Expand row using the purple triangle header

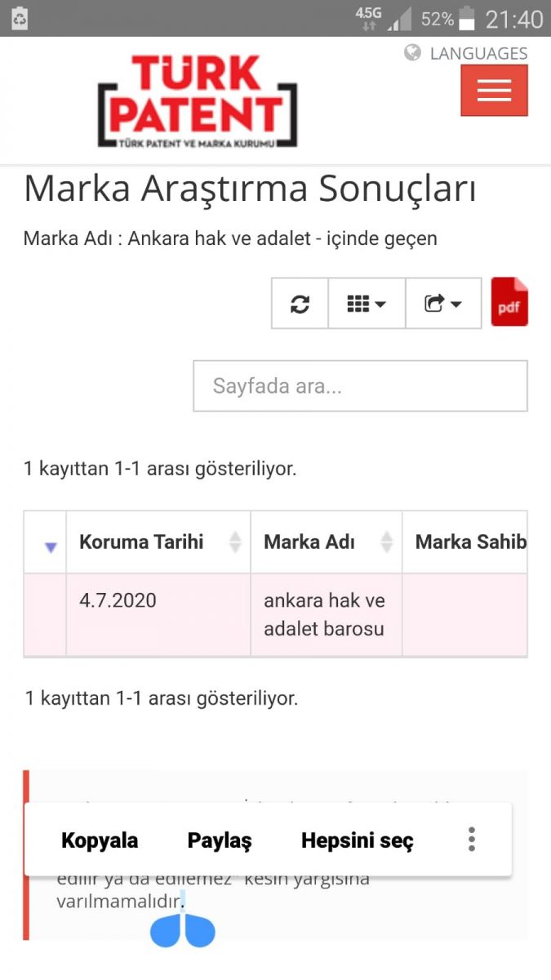51,547
